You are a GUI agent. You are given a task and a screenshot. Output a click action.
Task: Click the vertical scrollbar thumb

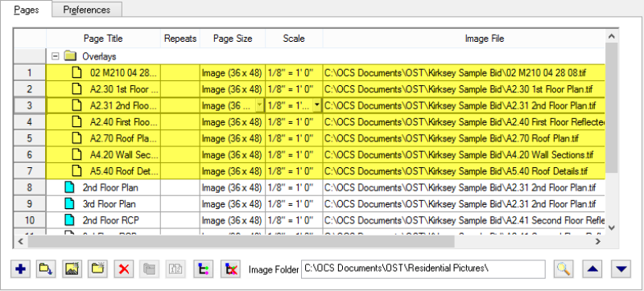(x=612, y=108)
